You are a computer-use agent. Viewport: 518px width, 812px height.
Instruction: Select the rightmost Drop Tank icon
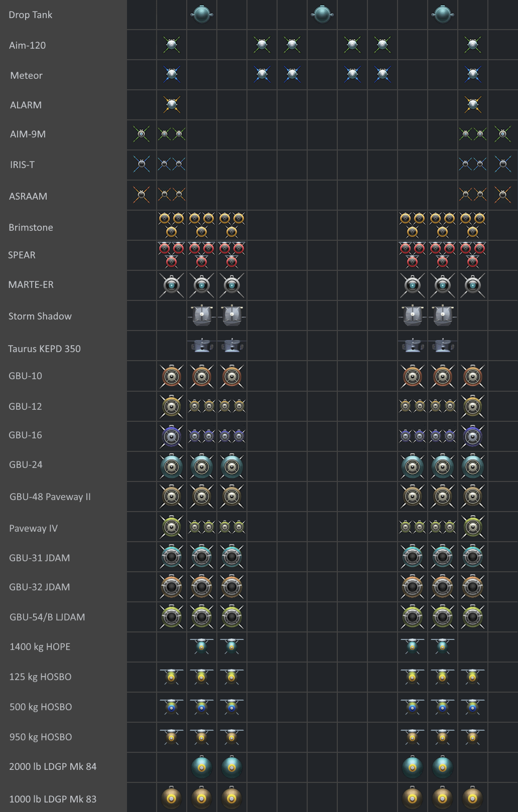coord(443,14)
